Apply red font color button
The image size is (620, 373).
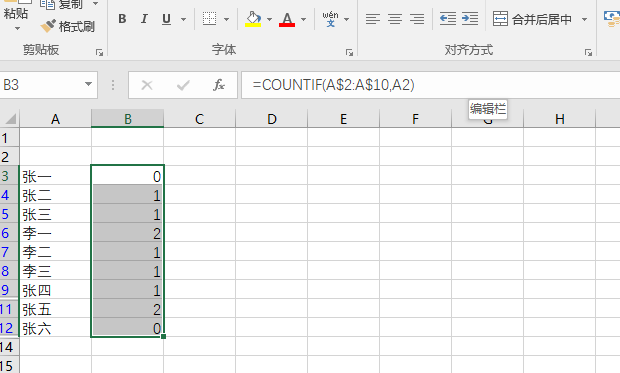click(287, 19)
